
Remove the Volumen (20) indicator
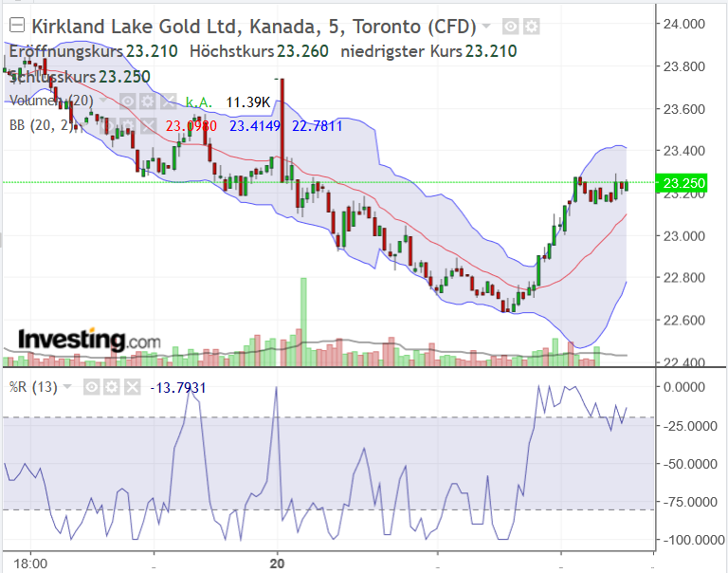point(169,101)
